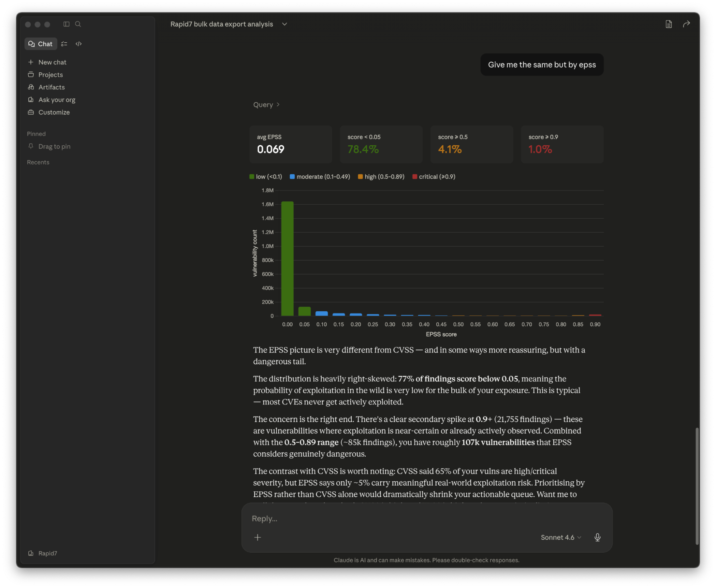Click the search magnifier icon

[78, 24]
